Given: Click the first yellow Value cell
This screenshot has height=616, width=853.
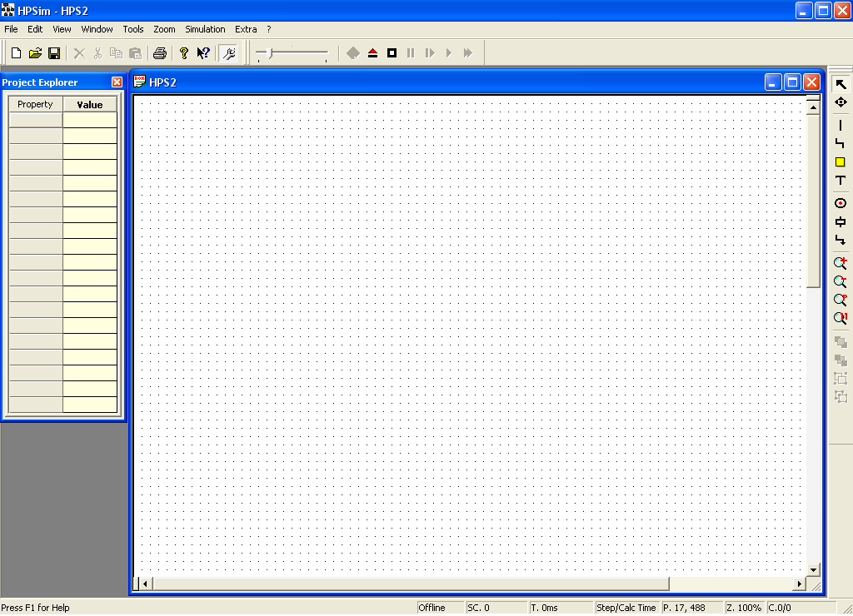Looking at the screenshot, I should tap(90, 120).
